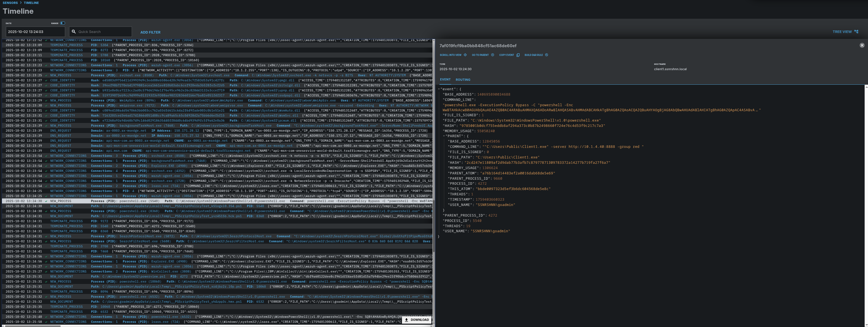Click the Go To Parent icon

(x=492, y=55)
